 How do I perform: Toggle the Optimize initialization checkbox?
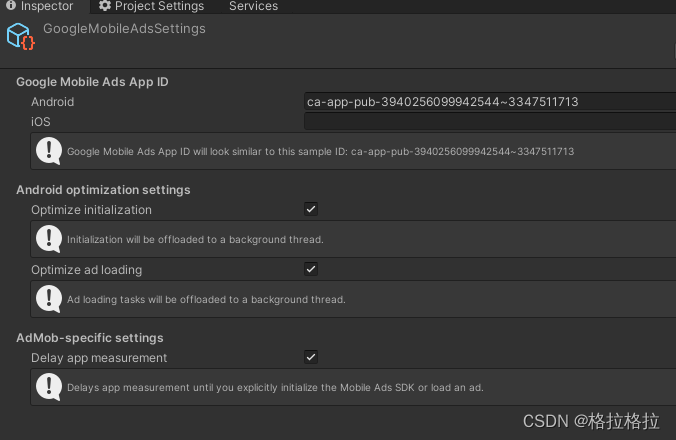(x=311, y=209)
